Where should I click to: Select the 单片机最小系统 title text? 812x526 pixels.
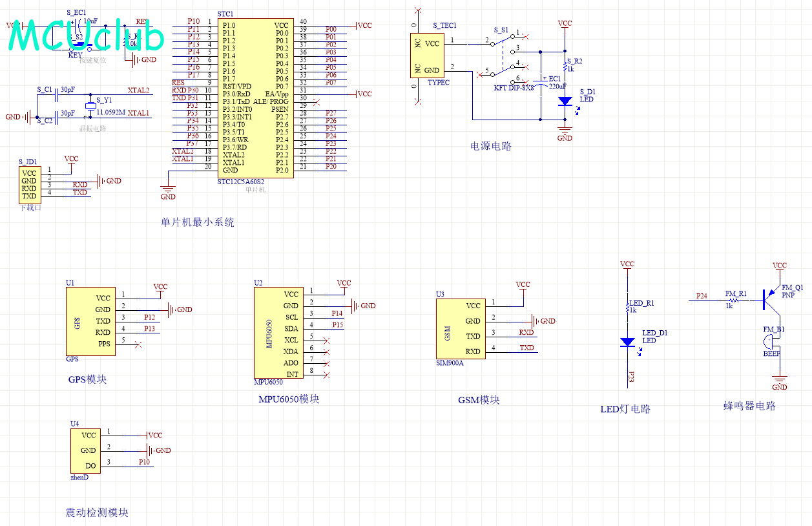point(197,222)
